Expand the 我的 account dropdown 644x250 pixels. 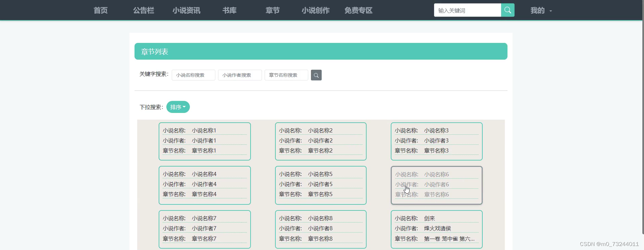tap(541, 10)
